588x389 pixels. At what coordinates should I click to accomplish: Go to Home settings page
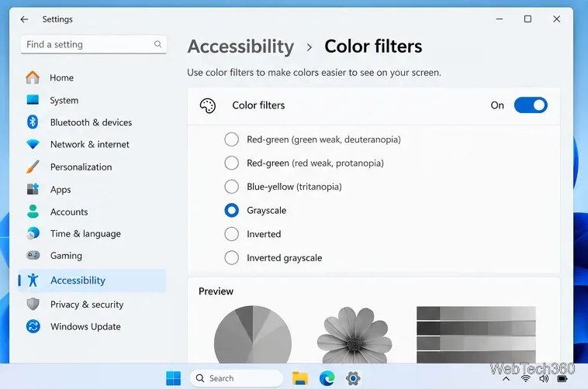click(x=92, y=77)
